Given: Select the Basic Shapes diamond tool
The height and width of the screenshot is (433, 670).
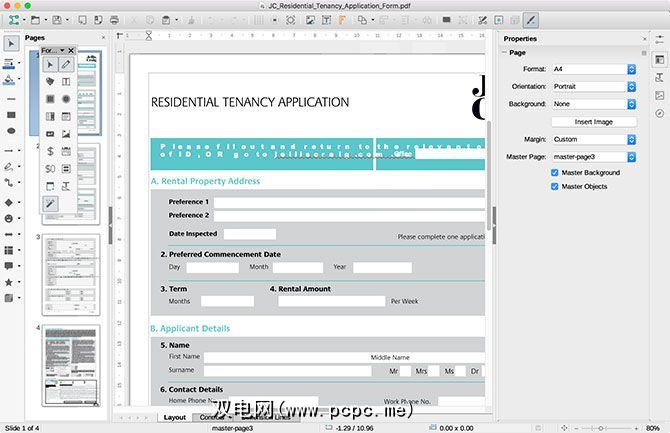Looking at the screenshot, I should [9, 202].
